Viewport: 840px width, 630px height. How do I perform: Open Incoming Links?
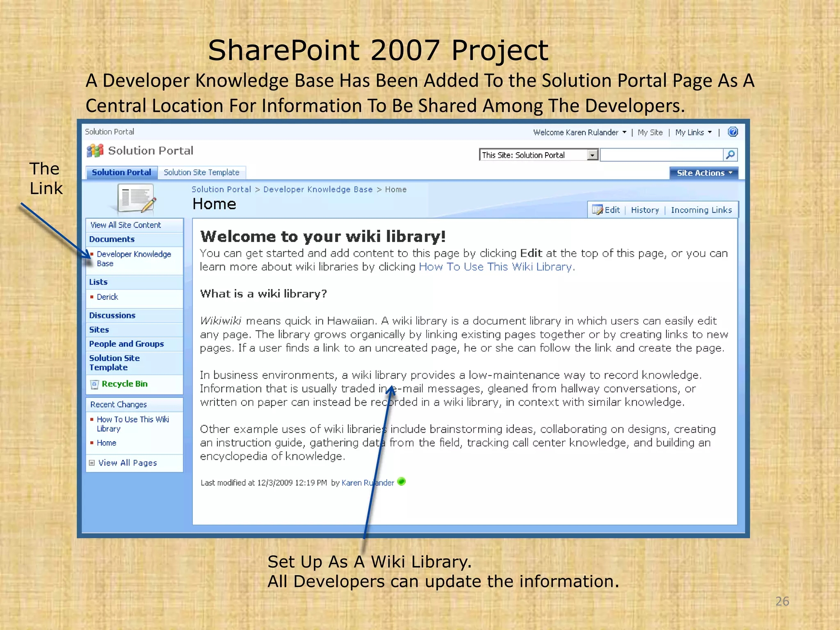(701, 210)
